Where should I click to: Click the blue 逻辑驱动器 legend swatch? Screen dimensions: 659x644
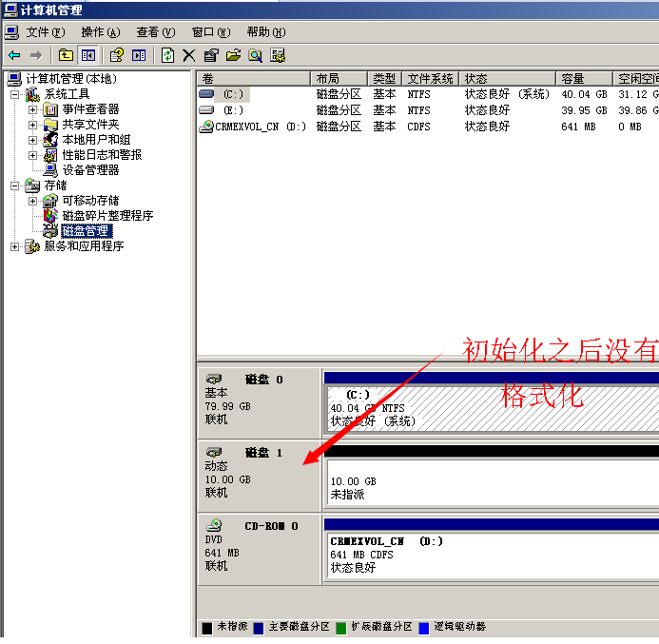424,629
